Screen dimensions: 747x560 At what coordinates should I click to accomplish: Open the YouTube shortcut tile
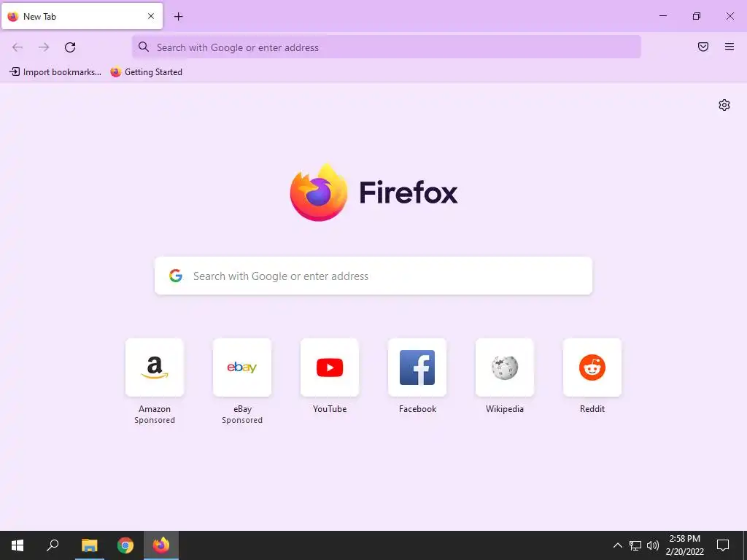tap(330, 367)
